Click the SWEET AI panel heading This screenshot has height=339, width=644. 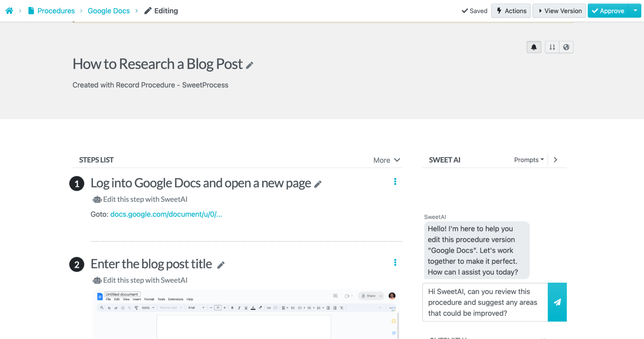tap(445, 160)
